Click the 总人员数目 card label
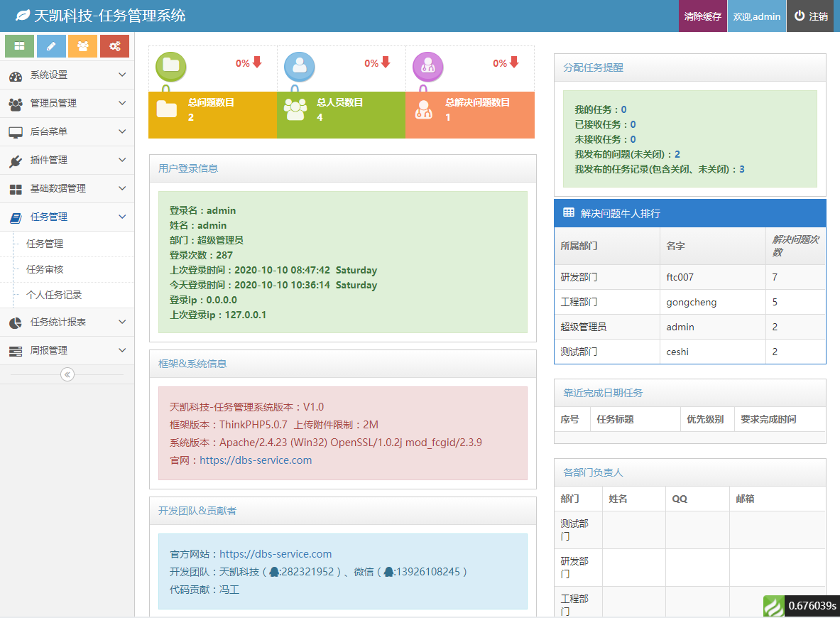This screenshot has width=840, height=618. click(x=339, y=102)
